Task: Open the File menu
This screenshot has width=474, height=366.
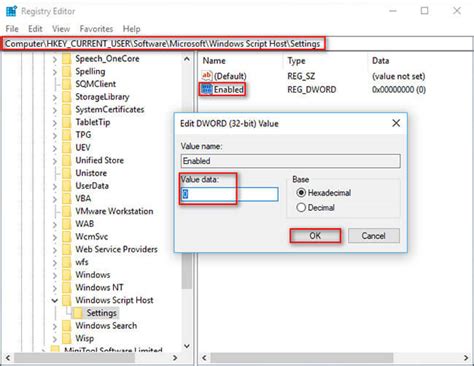Action: tap(12, 29)
